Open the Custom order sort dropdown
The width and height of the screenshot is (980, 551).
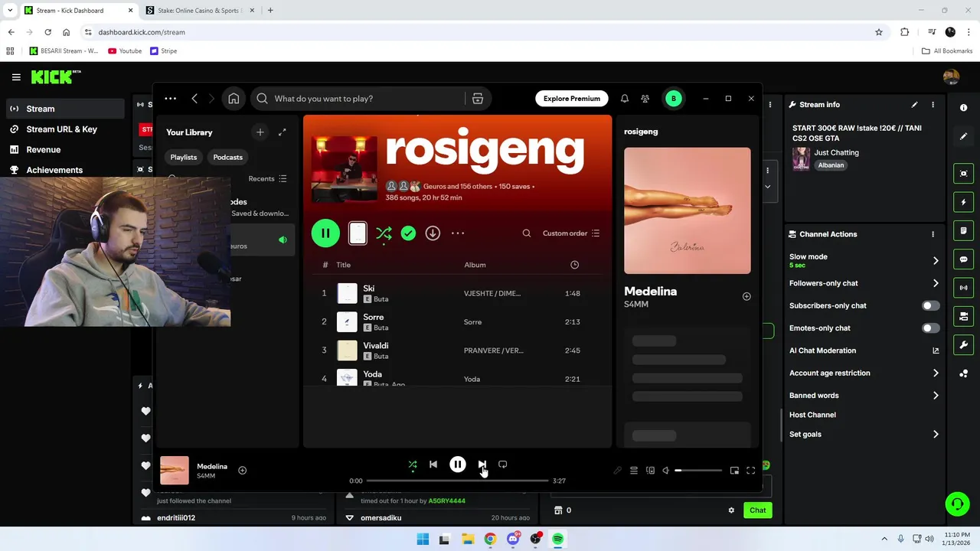tap(571, 233)
